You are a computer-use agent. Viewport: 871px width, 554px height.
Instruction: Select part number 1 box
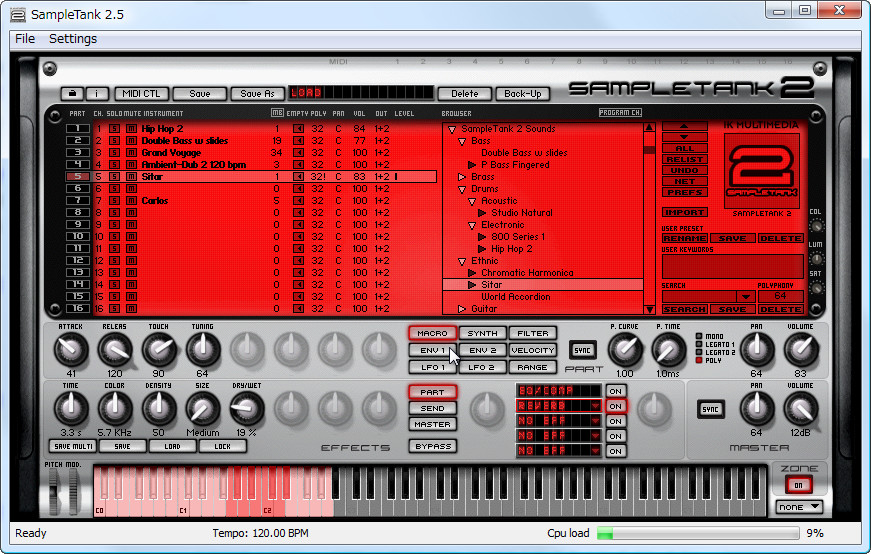(x=78, y=129)
